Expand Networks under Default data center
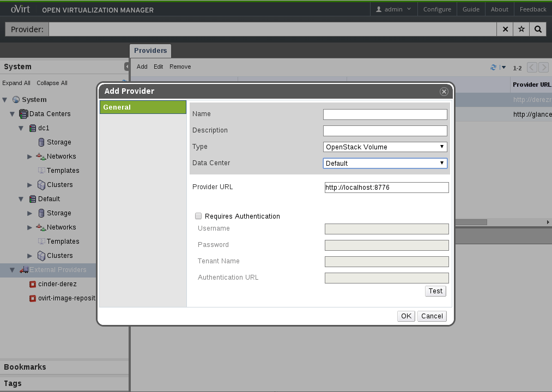The width and height of the screenshot is (552, 392). click(x=30, y=227)
